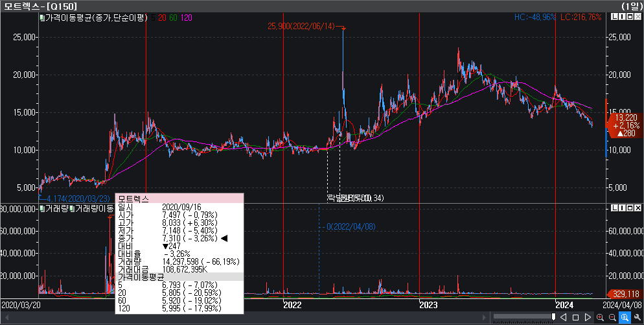Click the HC:-48.96% readout
Image resolution: width=644 pixels, height=325 pixels.
pyautogui.click(x=535, y=18)
